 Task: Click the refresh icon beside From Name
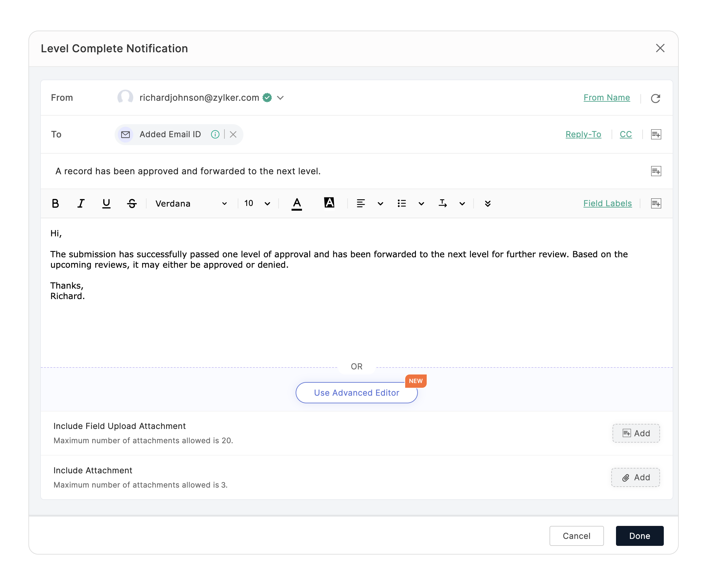[655, 98]
